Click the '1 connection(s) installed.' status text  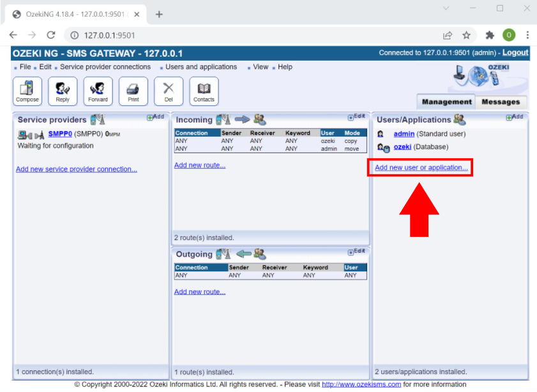[55, 372]
